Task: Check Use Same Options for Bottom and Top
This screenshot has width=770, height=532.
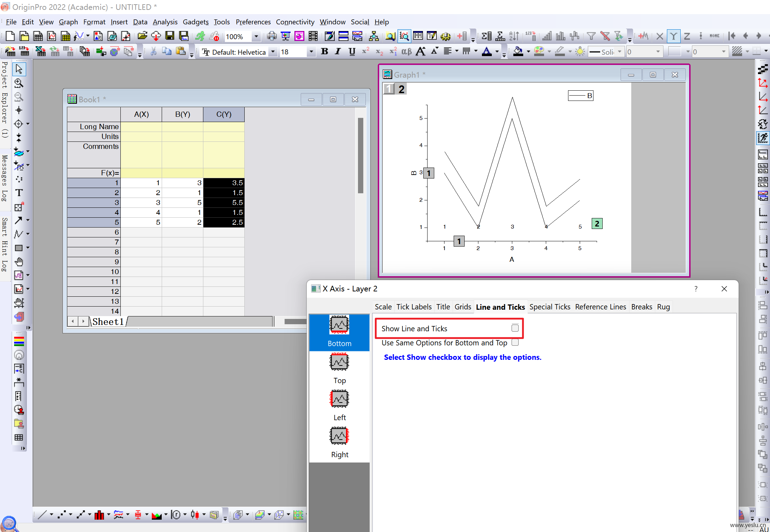Action: (515, 343)
